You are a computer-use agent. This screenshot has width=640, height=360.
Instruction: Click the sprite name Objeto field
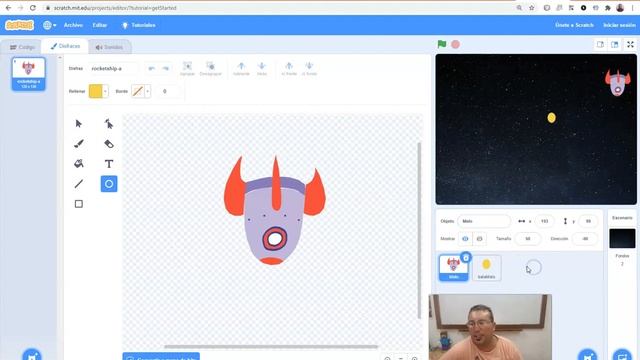click(x=484, y=221)
